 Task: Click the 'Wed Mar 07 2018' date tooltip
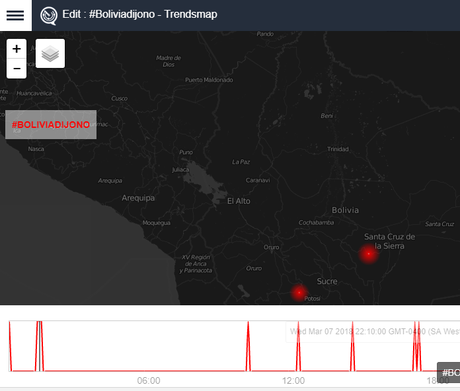coord(373,332)
